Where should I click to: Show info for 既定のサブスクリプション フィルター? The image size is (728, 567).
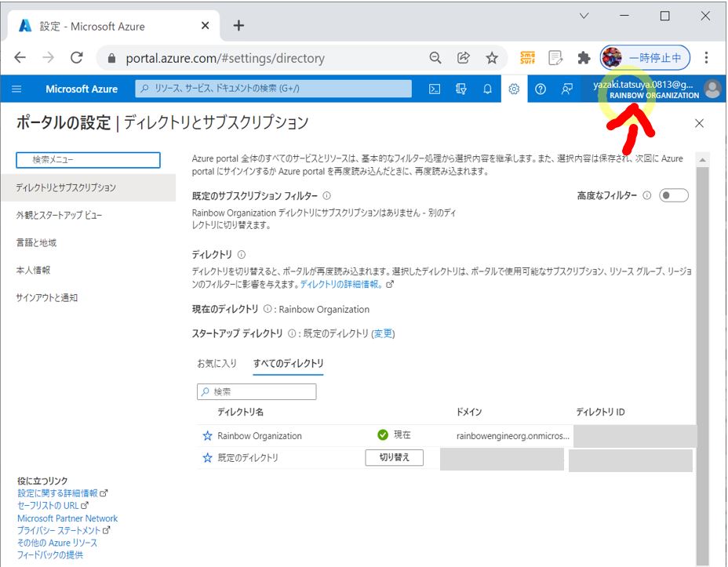(327, 195)
